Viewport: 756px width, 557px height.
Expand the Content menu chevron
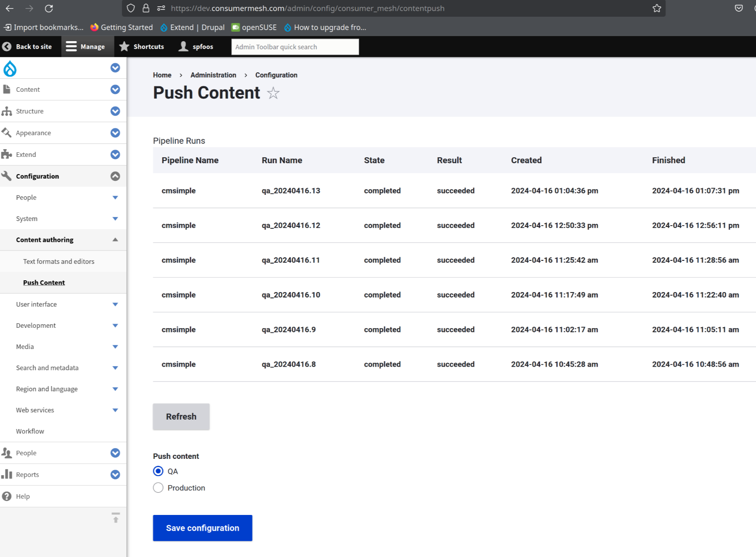click(115, 89)
